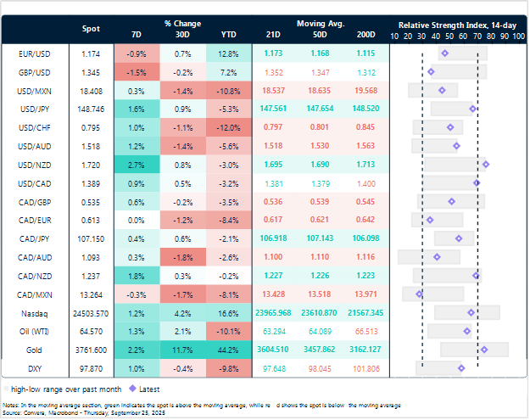Select the CAD/MXN RSI diamond marker
The image size is (530, 420).
pos(419,294)
